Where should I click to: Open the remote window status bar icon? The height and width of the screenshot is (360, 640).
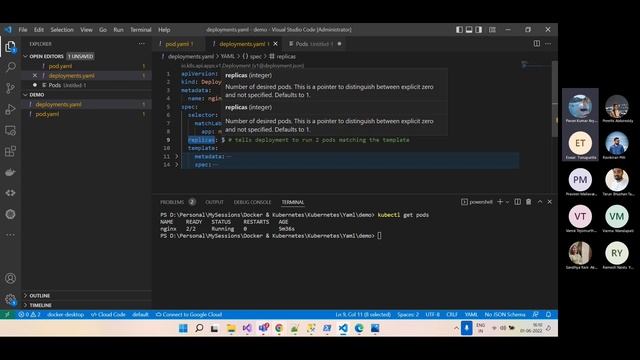[7, 315]
